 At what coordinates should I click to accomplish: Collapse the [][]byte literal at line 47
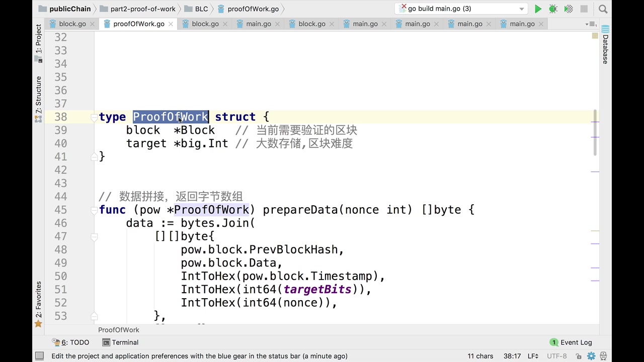(94, 236)
